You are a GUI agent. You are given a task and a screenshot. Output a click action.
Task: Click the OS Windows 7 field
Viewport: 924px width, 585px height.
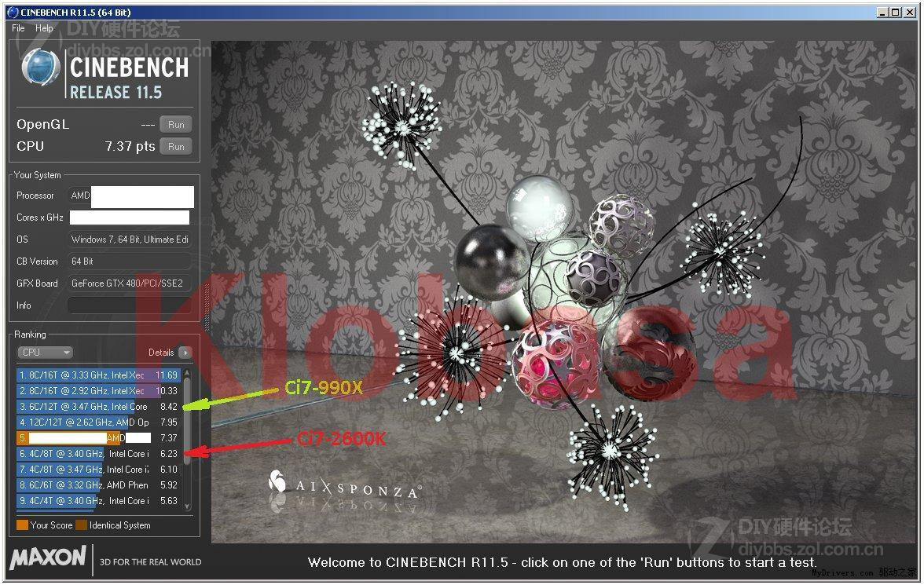[130, 239]
